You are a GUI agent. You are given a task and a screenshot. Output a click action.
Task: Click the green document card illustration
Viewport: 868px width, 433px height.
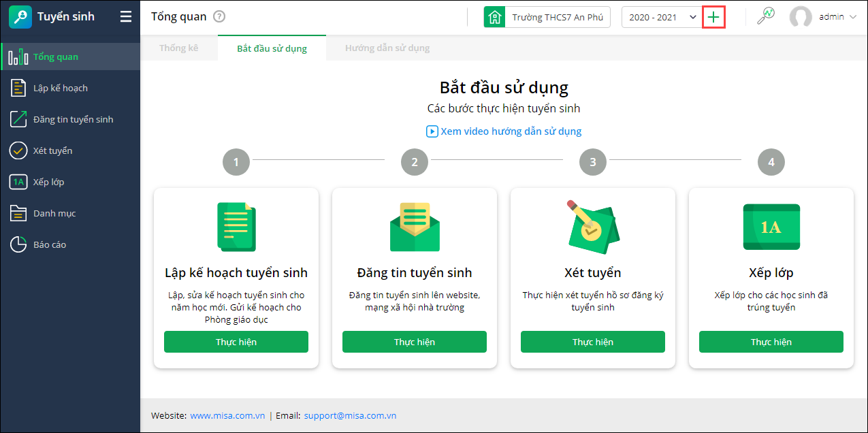tap(236, 227)
